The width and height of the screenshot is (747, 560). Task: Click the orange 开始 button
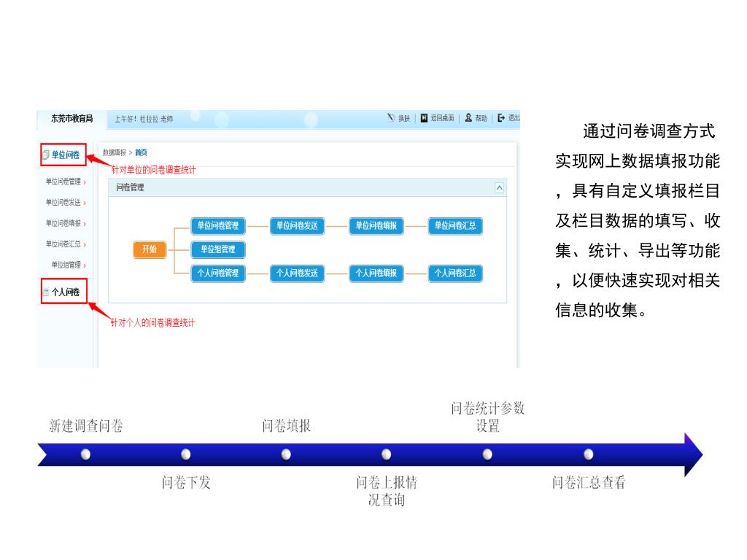pos(150,249)
